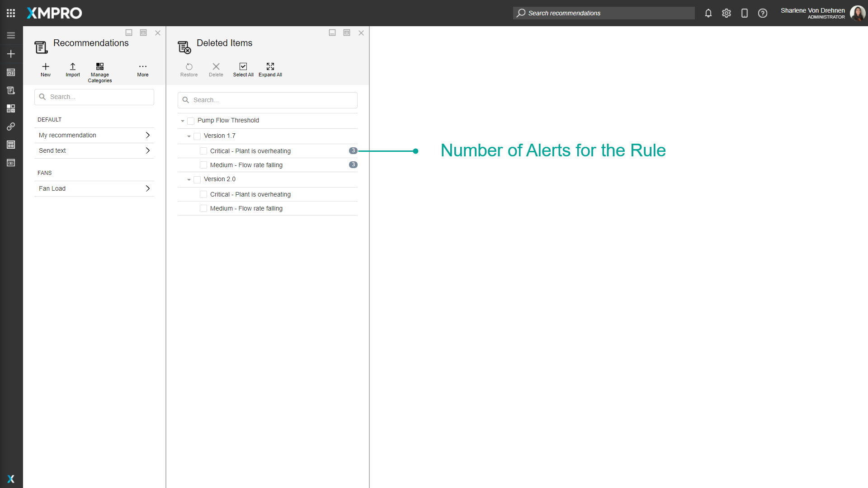Image resolution: width=868 pixels, height=488 pixels.
Task: Click the New recommendation plus icon
Action: tap(46, 67)
